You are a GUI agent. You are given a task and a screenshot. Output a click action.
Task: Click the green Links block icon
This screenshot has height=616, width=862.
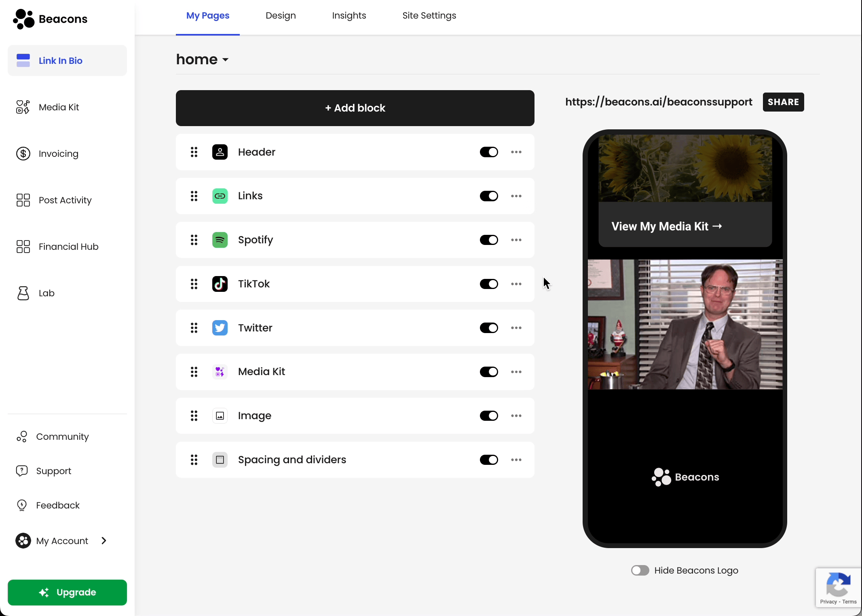(220, 196)
